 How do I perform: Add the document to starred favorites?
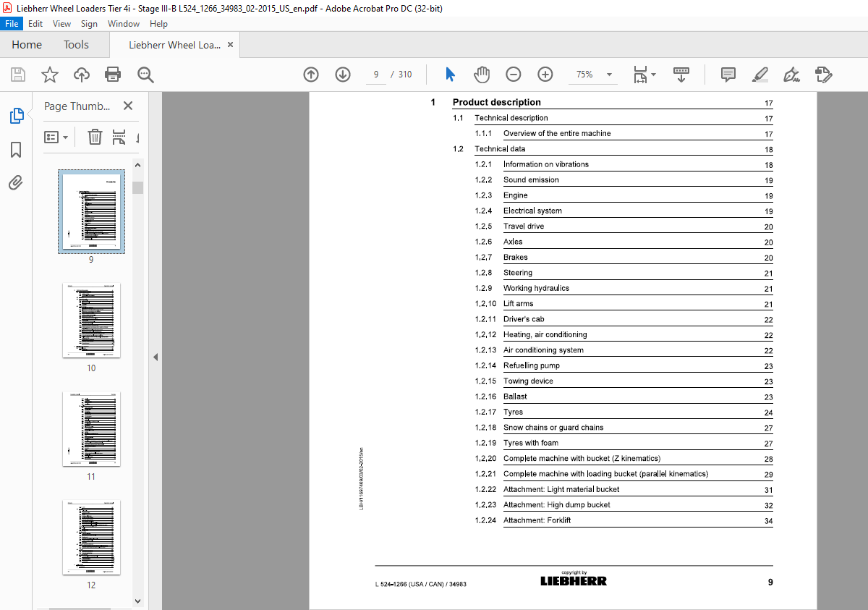click(x=49, y=74)
